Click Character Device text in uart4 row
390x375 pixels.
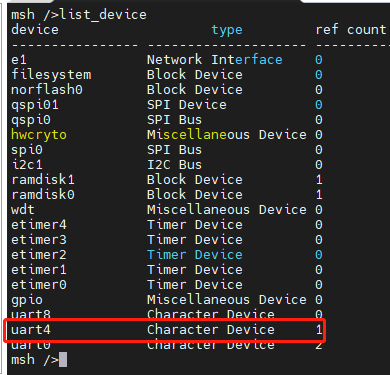click(211, 330)
